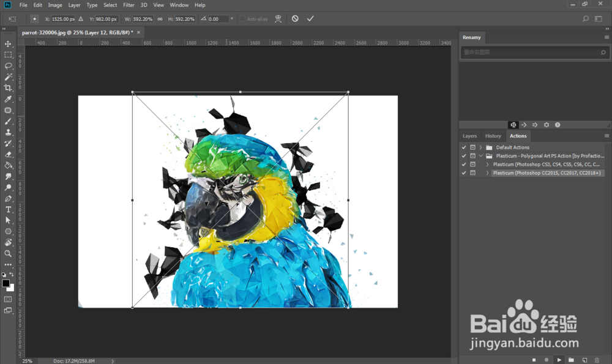Screen dimensions: 612x364
Task: Select the History Brush tool
Action: pyautogui.click(x=8, y=143)
